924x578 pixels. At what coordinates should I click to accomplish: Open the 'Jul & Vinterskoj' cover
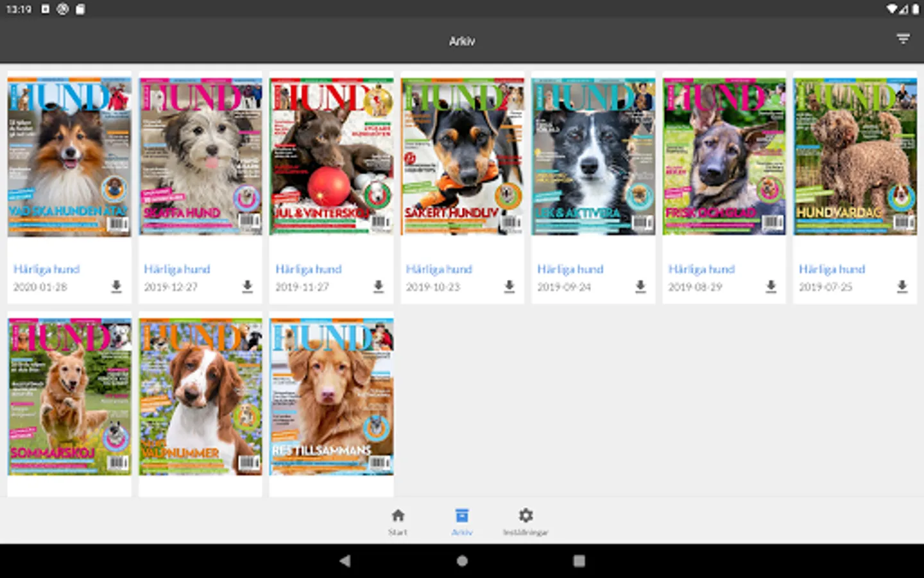coord(332,157)
